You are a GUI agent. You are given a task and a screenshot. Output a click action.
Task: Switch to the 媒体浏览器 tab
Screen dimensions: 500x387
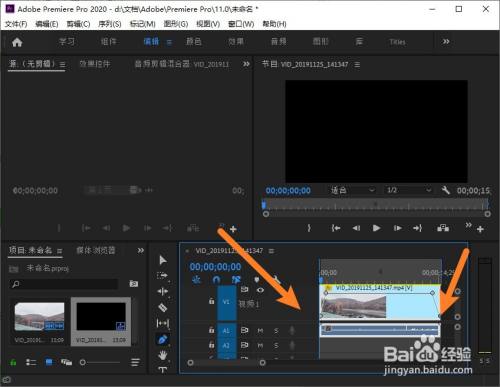(x=96, y=250)
